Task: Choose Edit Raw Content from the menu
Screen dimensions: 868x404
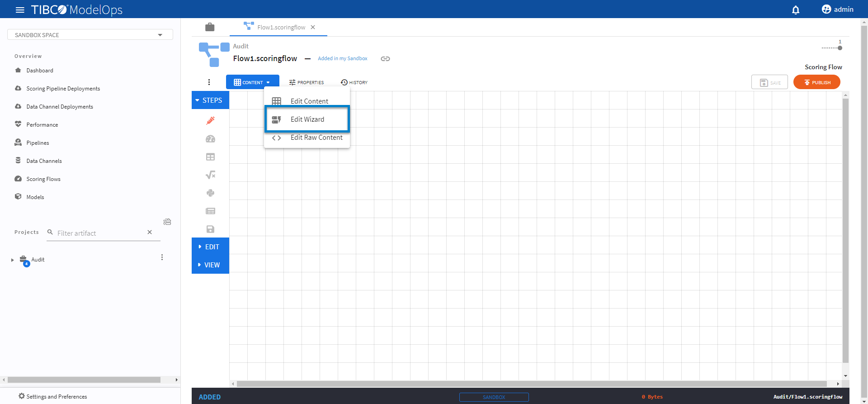Action: coord(307,138)
